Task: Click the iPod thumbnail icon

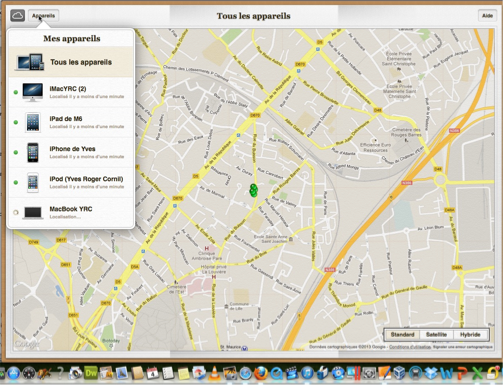Action: point(33,182)
